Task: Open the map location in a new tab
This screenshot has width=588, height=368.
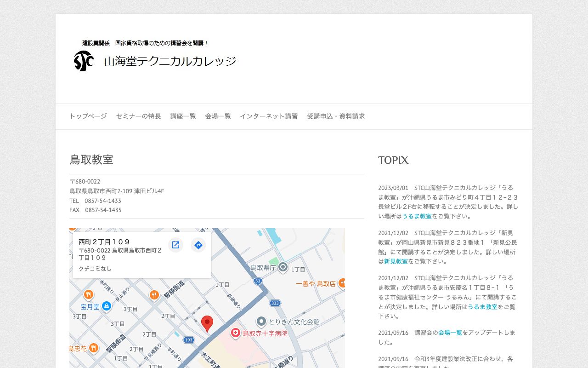Action: [x=175, y=245]
